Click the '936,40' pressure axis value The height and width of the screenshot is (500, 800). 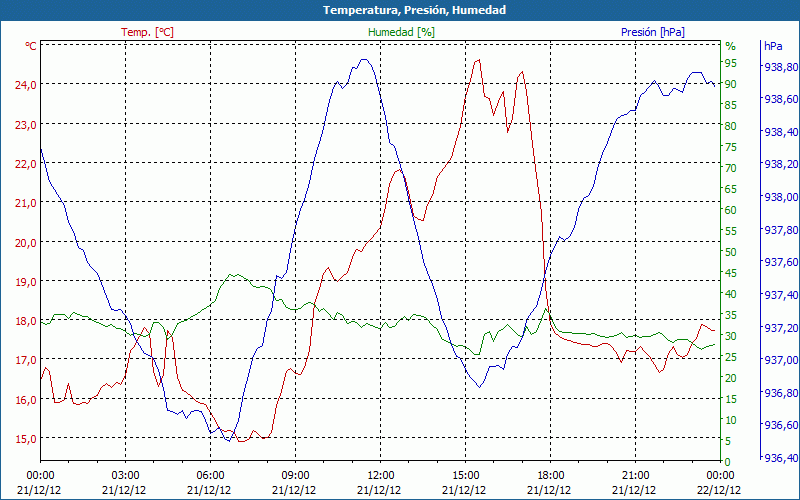click(x=779, y=458)
